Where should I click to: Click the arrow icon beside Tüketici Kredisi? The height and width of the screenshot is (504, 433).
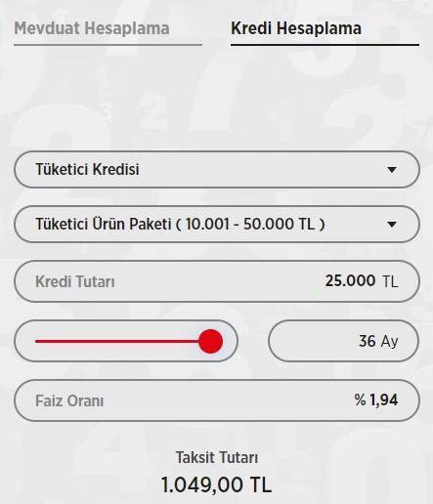point(392,170)
